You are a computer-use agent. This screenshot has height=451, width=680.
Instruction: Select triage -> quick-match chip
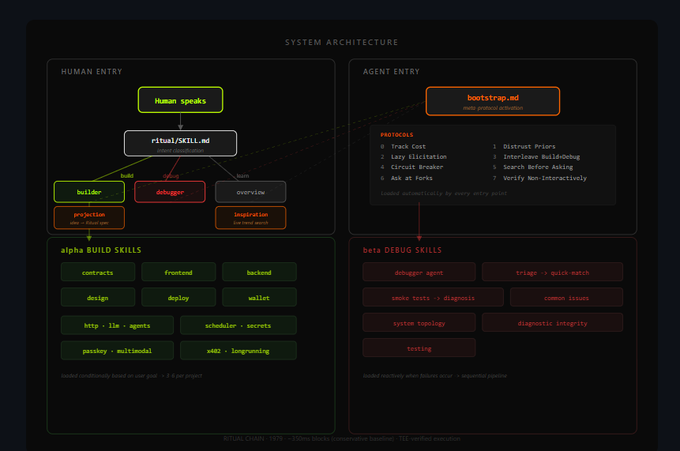[x=552, y=272]
